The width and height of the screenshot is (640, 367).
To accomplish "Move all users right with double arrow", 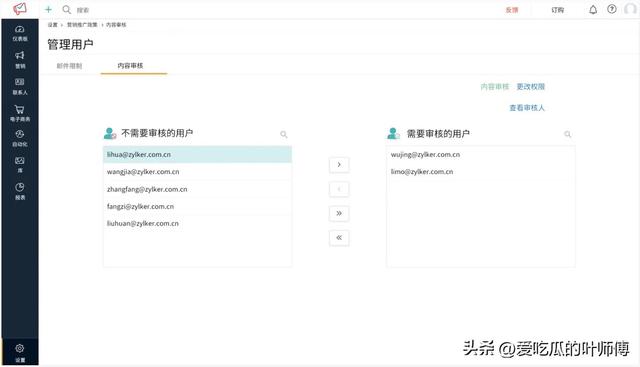I will pyautogui.click(x=339, y=214).
